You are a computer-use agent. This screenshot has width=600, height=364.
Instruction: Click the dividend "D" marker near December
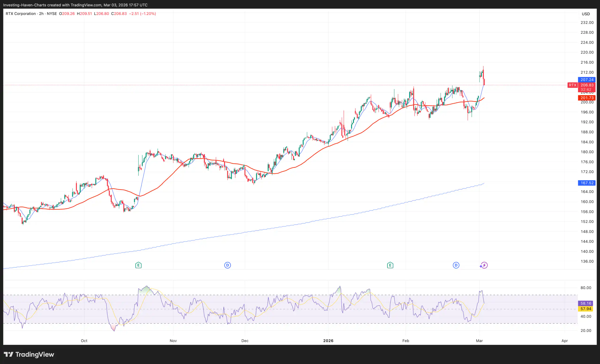pos(227,265)
